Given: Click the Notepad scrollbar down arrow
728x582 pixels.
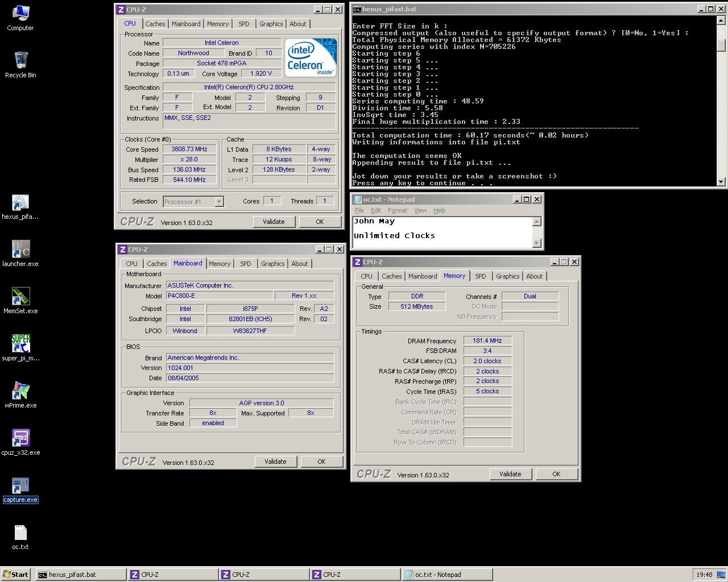Looking at the screenshot, I should [x=536, y=243].
